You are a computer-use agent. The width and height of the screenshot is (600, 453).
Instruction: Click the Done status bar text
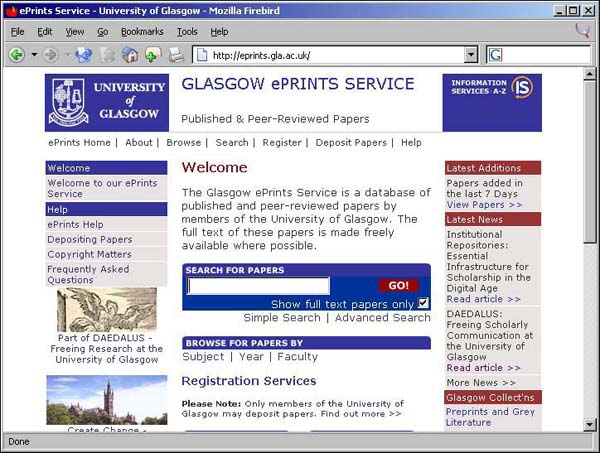click(x=19, y=442)
